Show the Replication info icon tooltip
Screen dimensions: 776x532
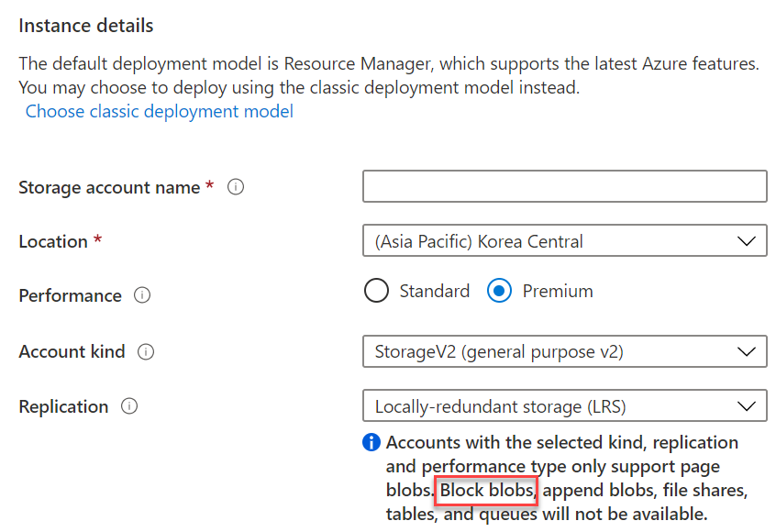click(x=129, y=406)
